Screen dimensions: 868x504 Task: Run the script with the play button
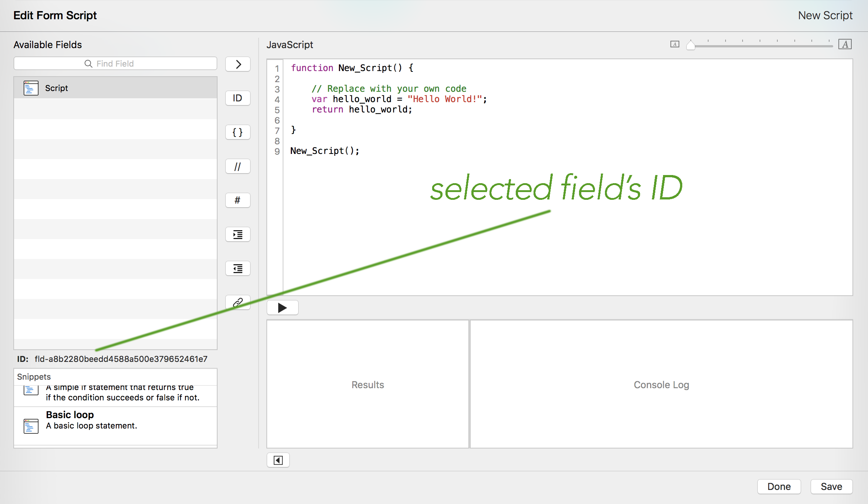282,308
